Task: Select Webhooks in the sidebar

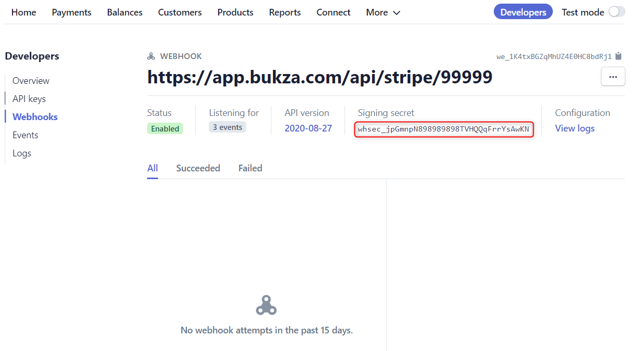Action: pos(35,117)
